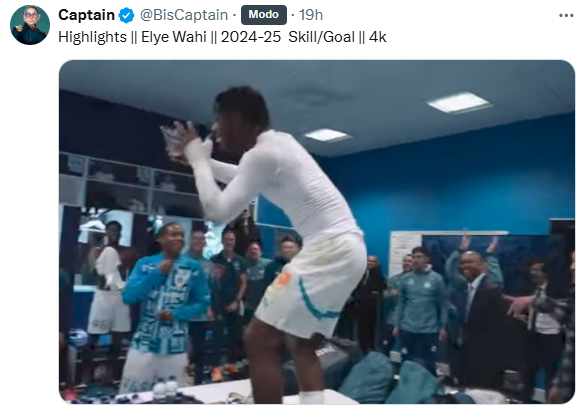Open the tweet via the 19h timestamp
The width and height of the screenshot is (580, 412).
[x=311, y=15]
